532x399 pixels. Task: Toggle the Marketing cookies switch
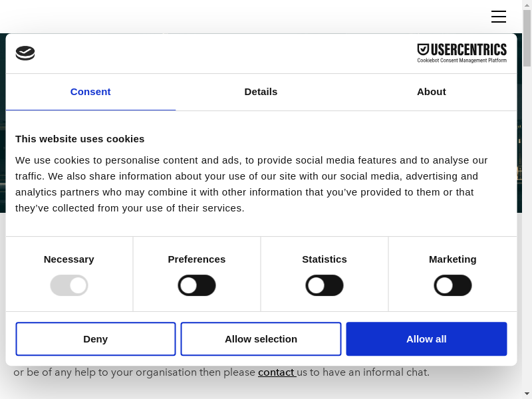pos(453,285)
